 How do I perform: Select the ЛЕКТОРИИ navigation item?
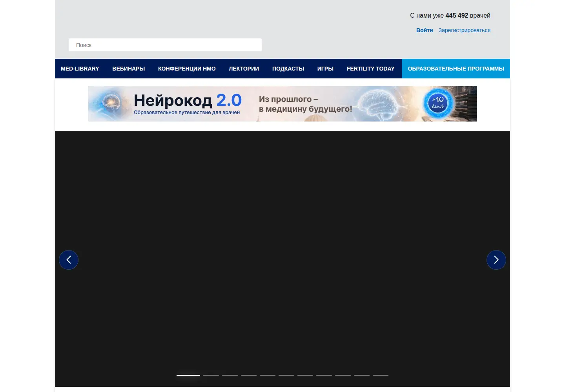point(244,69)
